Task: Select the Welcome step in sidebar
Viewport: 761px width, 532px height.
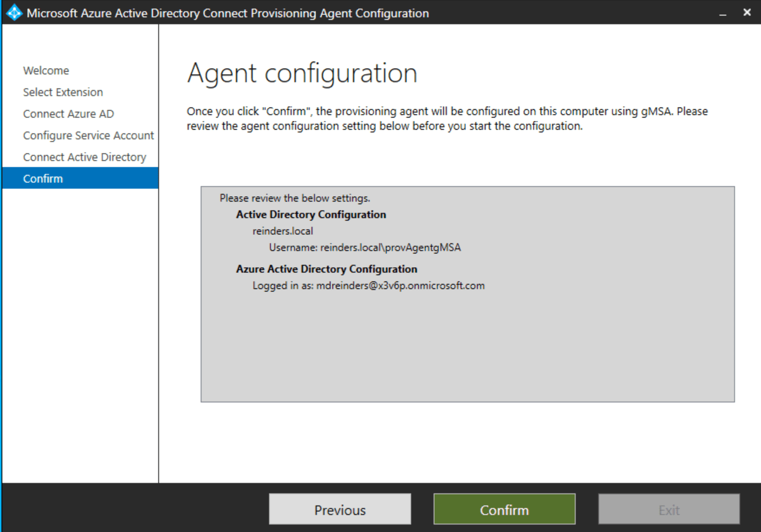Action: (46, 70)
